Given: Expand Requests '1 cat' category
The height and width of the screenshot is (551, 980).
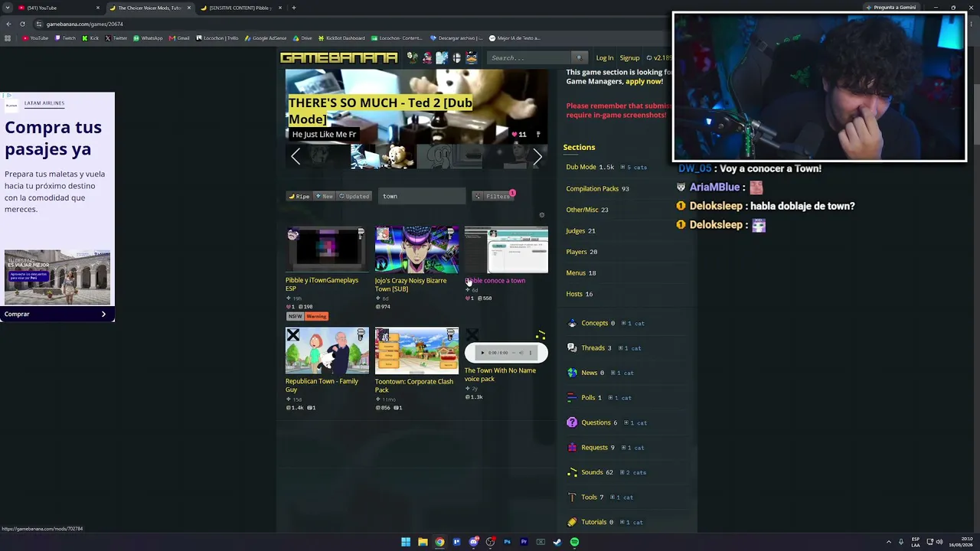Looking at the screenshot, I should tap(632, 448).
